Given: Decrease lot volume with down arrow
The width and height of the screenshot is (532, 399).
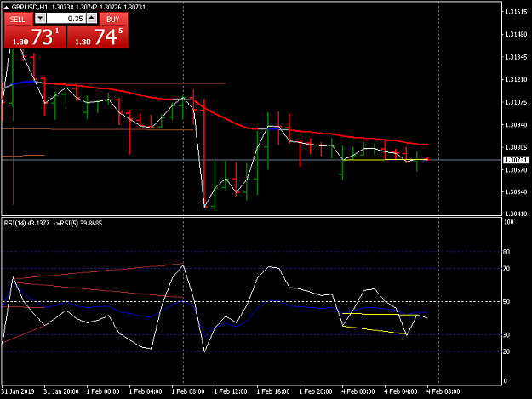Looking at the screenshot, I should coord(40,18).
